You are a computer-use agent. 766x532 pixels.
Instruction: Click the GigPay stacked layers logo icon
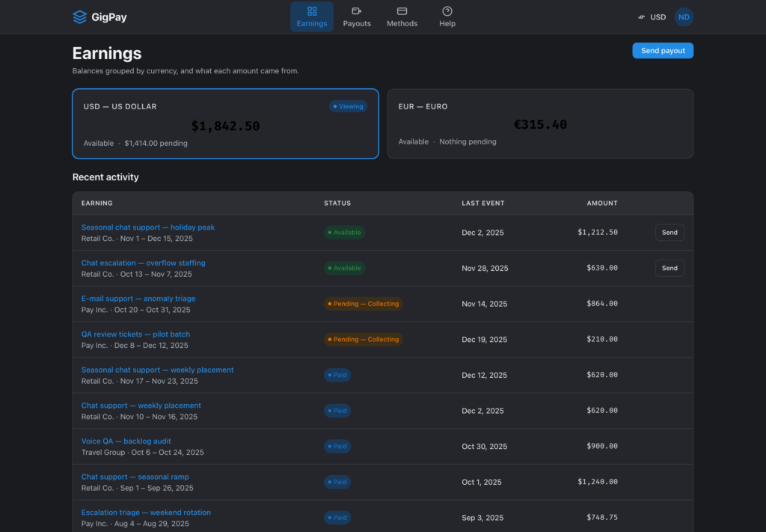79,17
